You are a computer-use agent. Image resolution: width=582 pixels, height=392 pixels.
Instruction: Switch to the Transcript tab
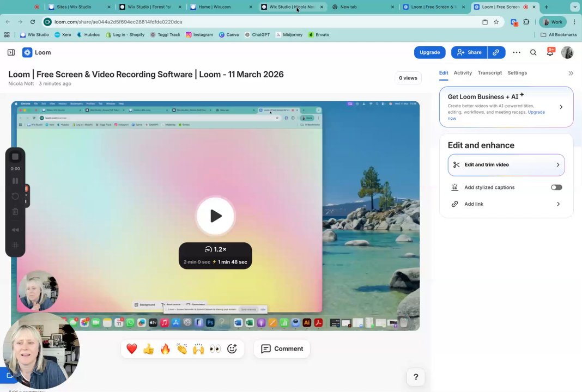[489, 73]
